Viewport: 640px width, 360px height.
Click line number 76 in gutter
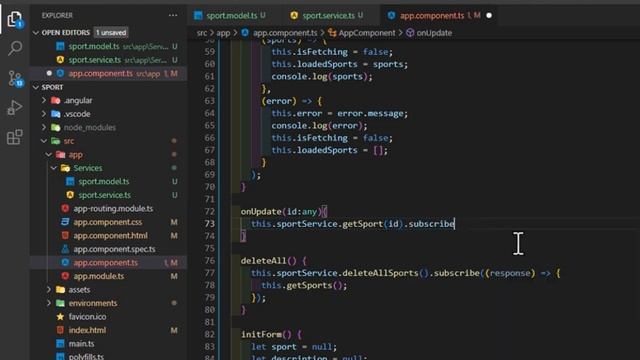tap(209, 260)
